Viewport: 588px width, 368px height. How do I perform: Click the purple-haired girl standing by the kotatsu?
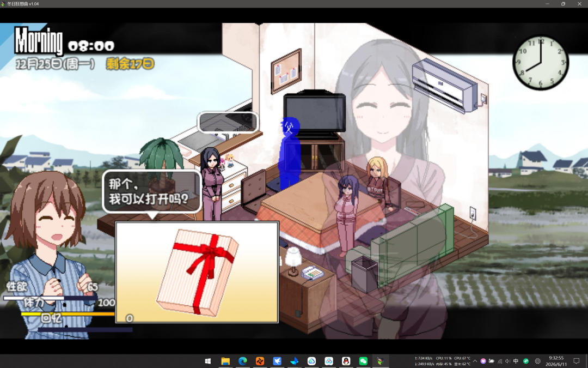[347, 215]
